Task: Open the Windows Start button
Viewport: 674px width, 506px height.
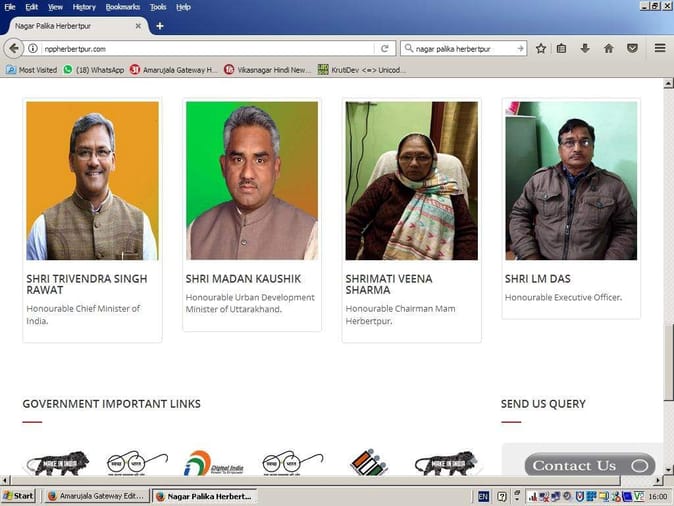Action: coord(18,496)
